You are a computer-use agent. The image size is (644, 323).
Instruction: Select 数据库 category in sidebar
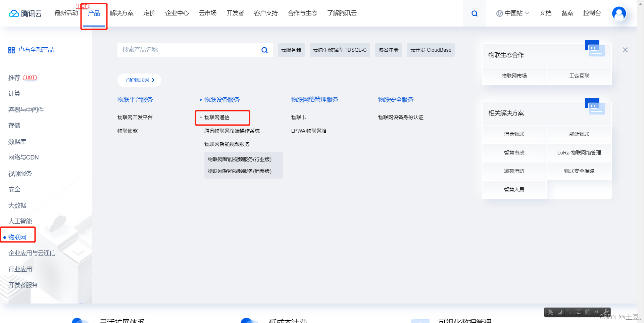pyautogui.click(x=17, y=142)
